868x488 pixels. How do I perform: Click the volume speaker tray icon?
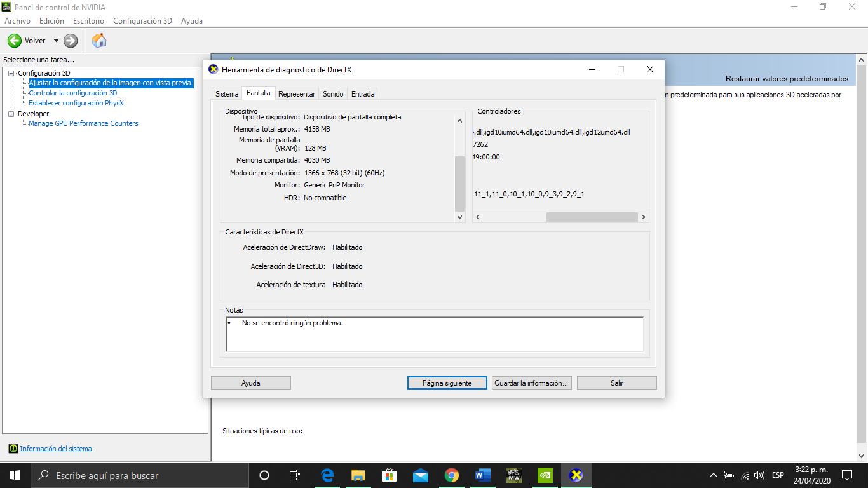[759, 475]
